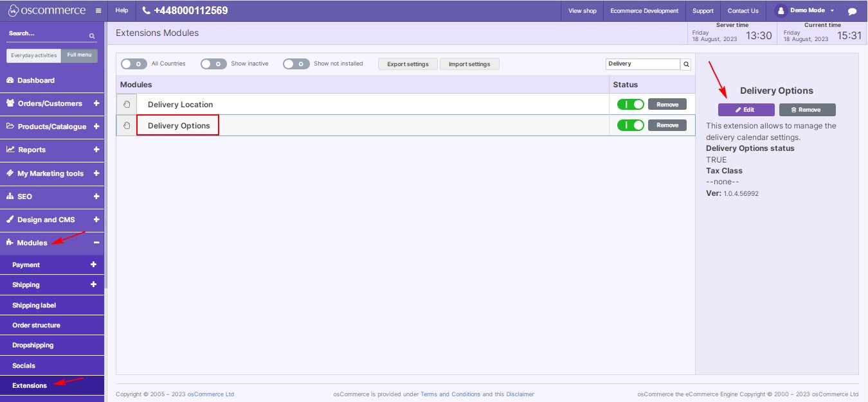868x402 pixels.
Task: Toggle the All Countries switch
Action: tap(134, 64)
